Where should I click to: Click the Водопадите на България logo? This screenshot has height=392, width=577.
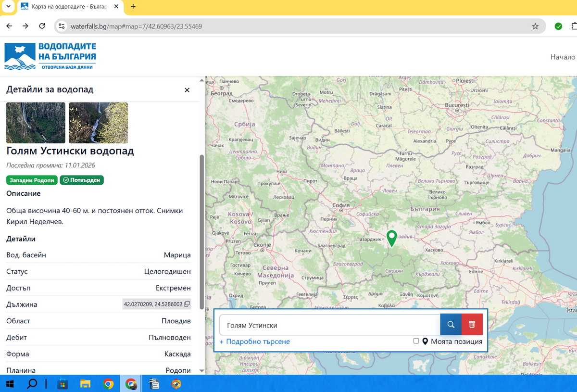coord(50,56)
